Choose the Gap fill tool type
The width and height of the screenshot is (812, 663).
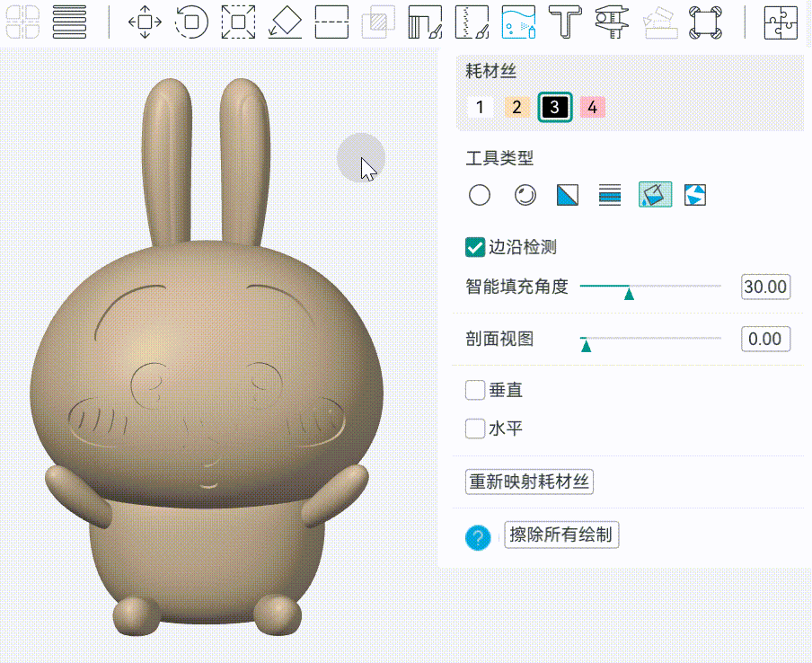point(695,195)
